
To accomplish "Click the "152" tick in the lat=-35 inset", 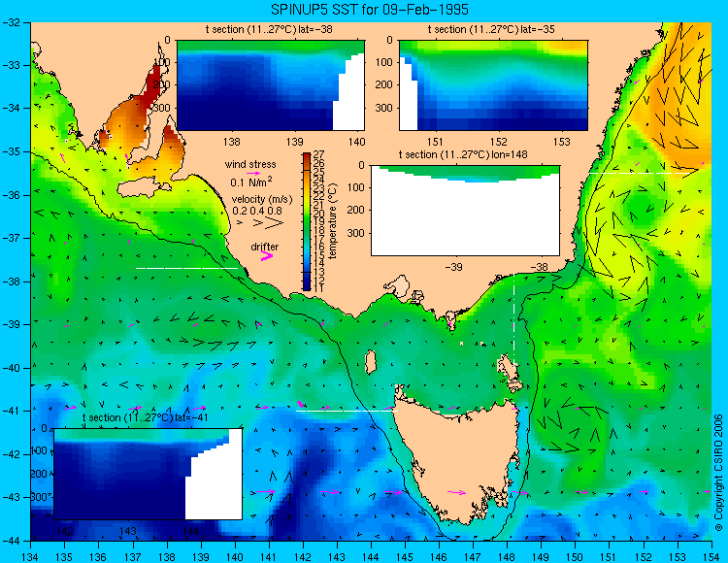I will point(499,142).
